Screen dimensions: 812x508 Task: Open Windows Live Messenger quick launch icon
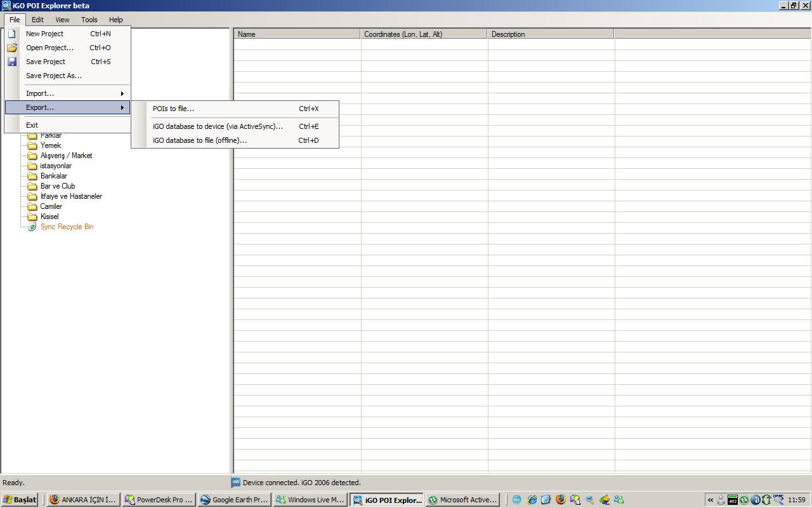[x=619, y=500]
